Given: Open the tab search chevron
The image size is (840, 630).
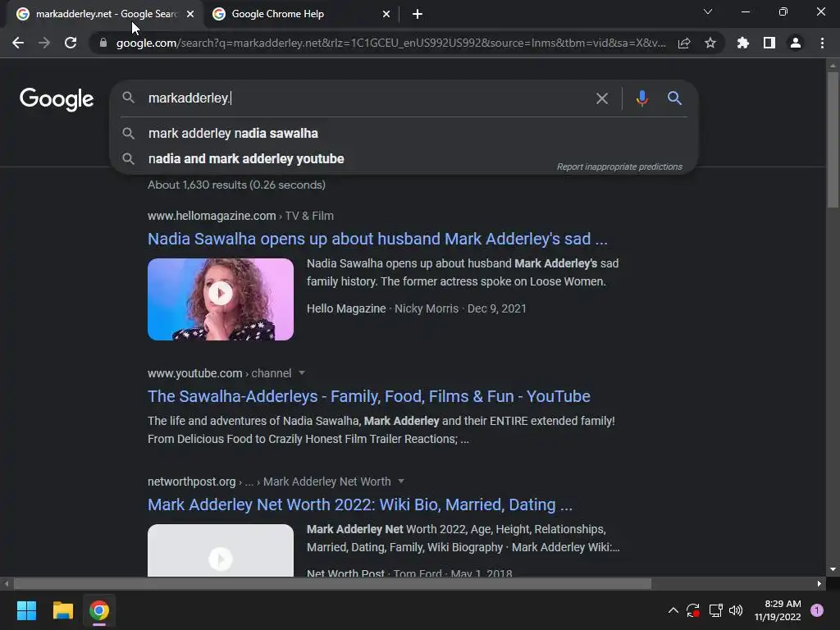Looking at the screenshot, I should coord(708,11).
